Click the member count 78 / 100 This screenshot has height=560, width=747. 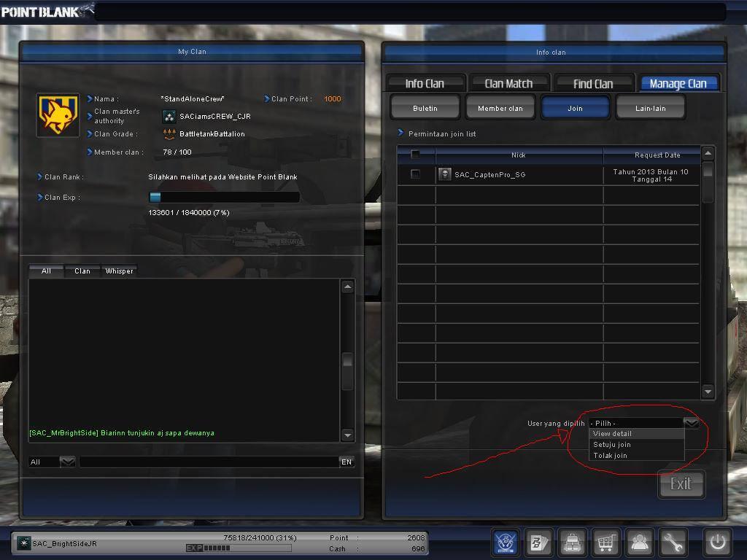pyautogui.click(x=177, y=152)
